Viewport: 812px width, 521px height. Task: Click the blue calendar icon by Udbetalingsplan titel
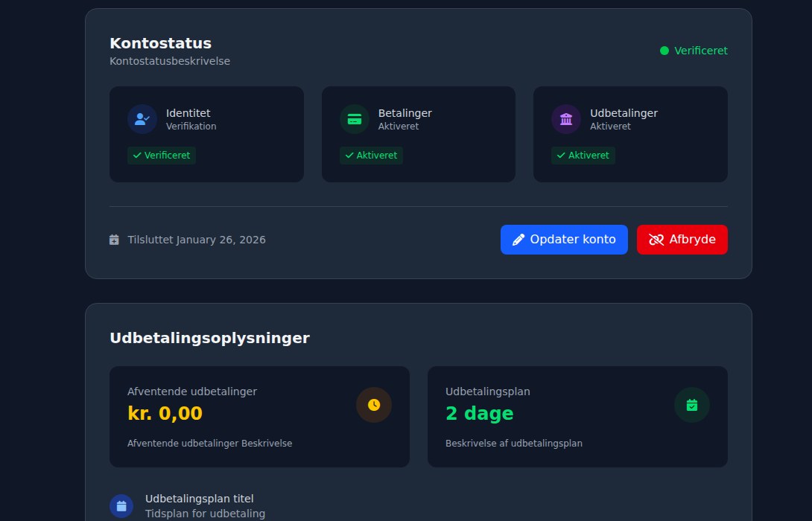tap(121, 506)
